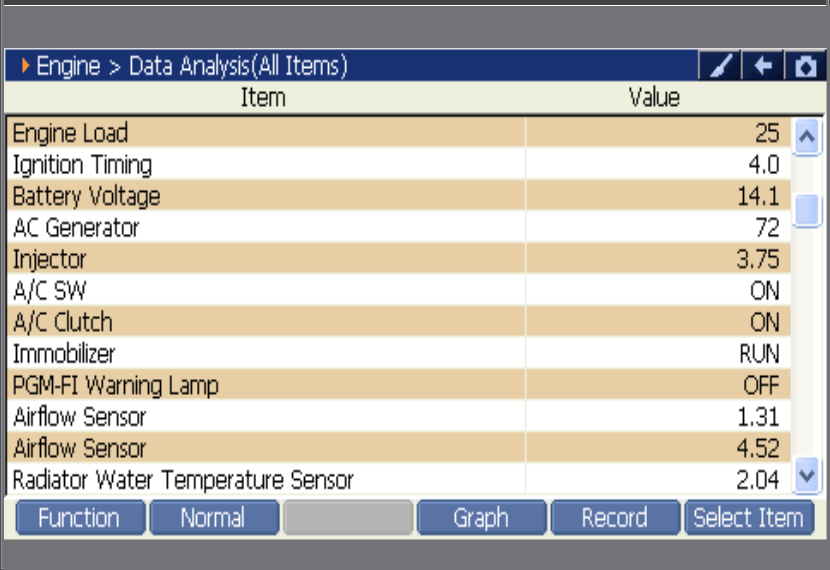
Task: Open the Graph view
Action: 482,518
